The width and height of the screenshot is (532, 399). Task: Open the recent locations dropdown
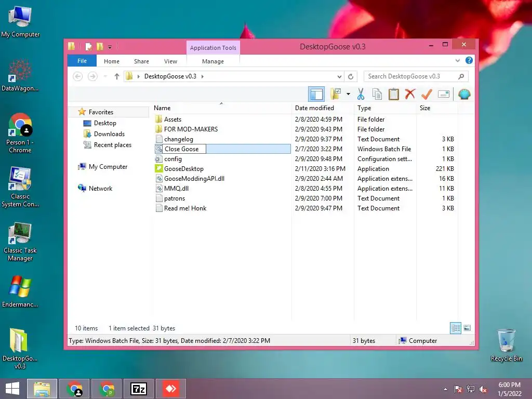pos(105,76)
